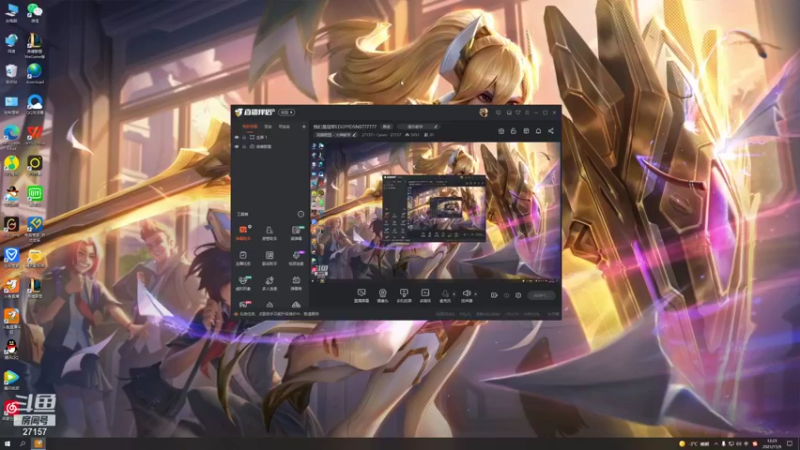
Task: Click the live preview canvas
Action: click(436, 212)
